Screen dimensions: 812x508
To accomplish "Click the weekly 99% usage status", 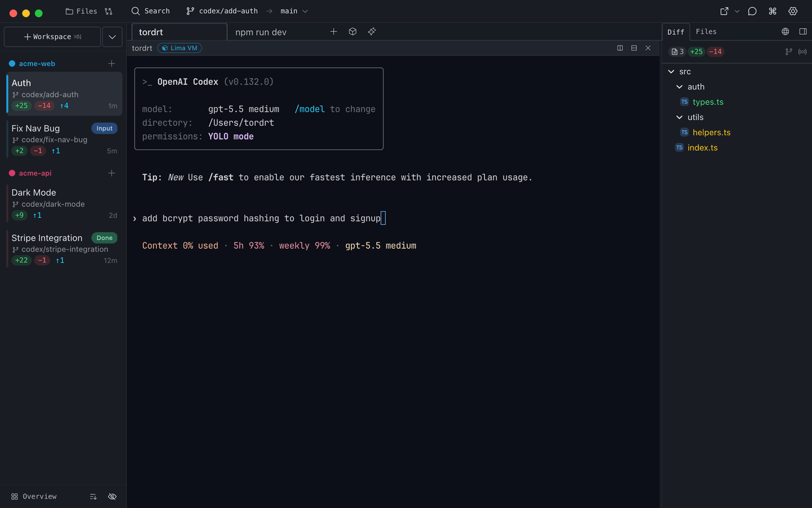I will tap(304, 246).
